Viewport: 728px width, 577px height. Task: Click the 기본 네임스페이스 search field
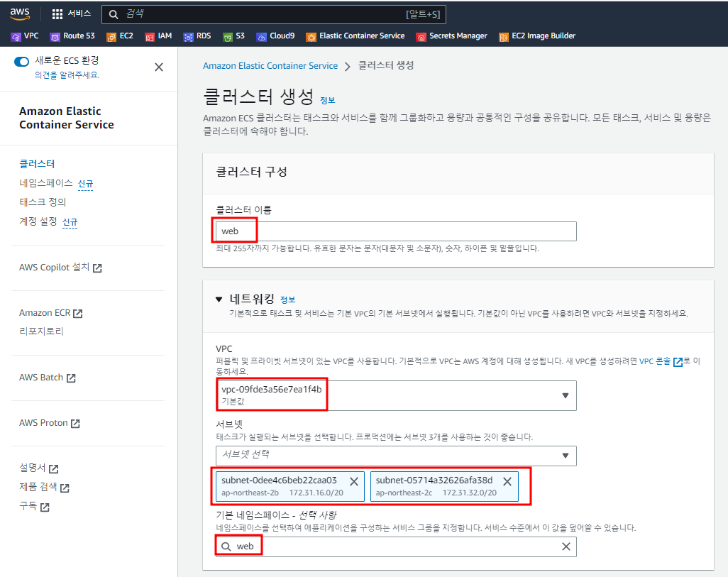click(396, 546)
